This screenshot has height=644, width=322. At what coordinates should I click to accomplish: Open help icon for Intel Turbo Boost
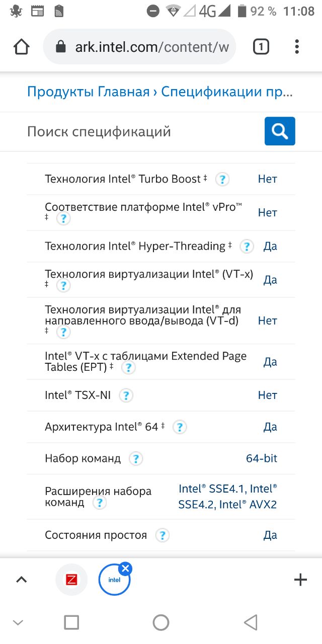tap(222, 179)
